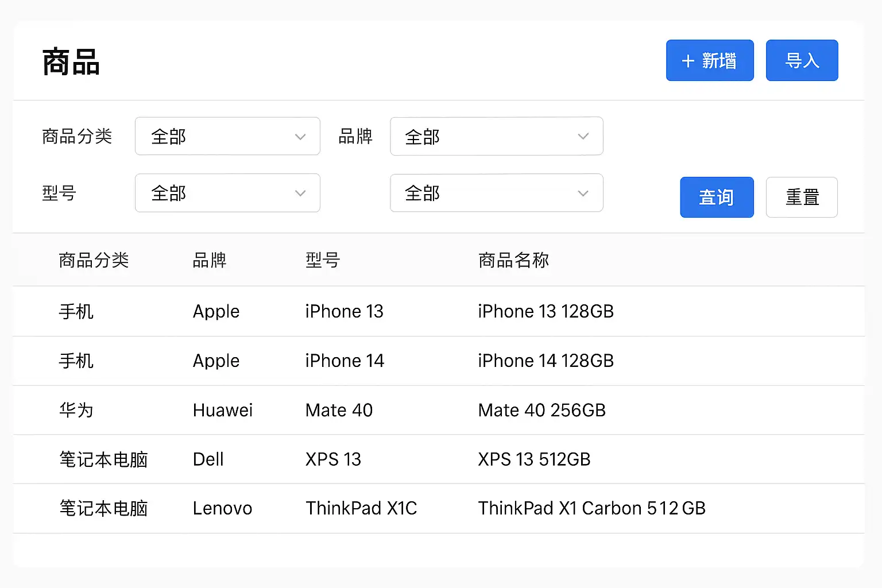Click the 品牌 column header
The height and width of the screenshot is (588, 882).
[210, 260]
